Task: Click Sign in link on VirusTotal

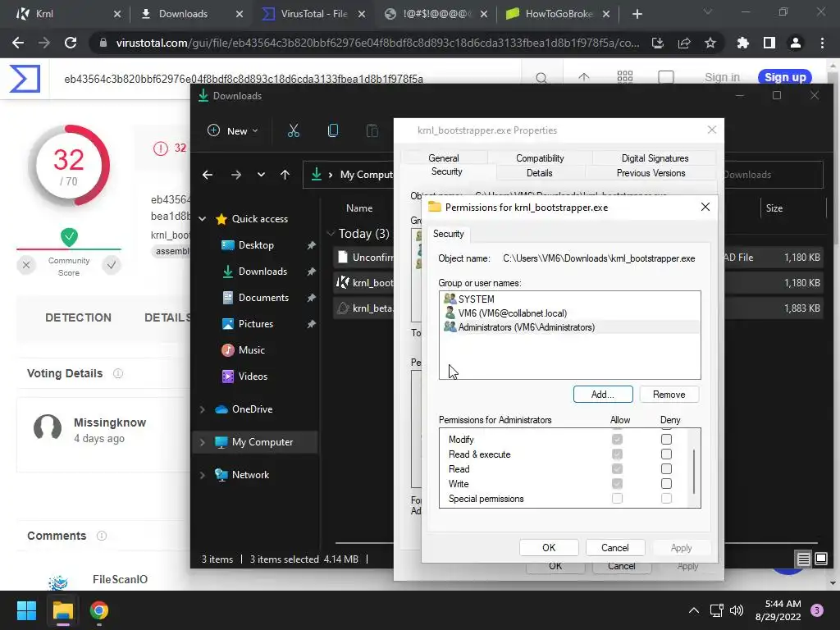Action: point(722,78)
